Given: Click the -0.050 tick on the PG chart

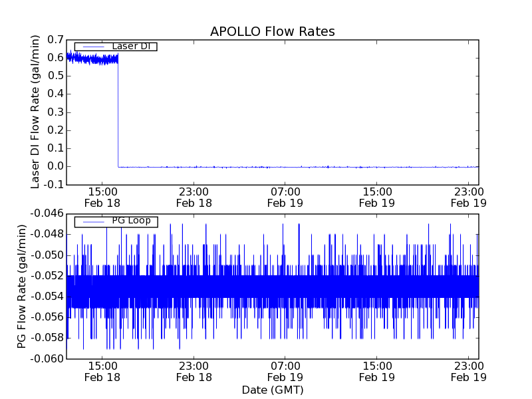Looking at the screenshot, I should (x=47, y=255).
